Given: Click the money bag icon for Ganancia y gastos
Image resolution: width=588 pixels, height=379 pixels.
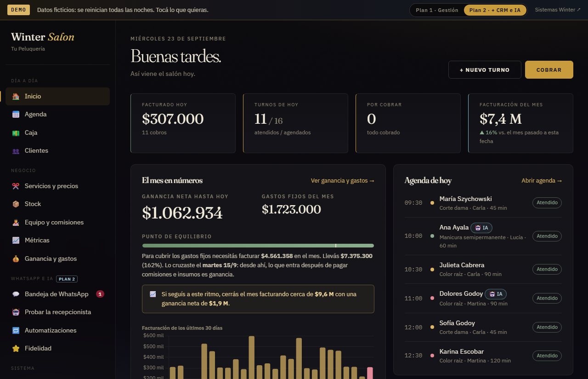Looking at the screenshot, I should [16, 259].
